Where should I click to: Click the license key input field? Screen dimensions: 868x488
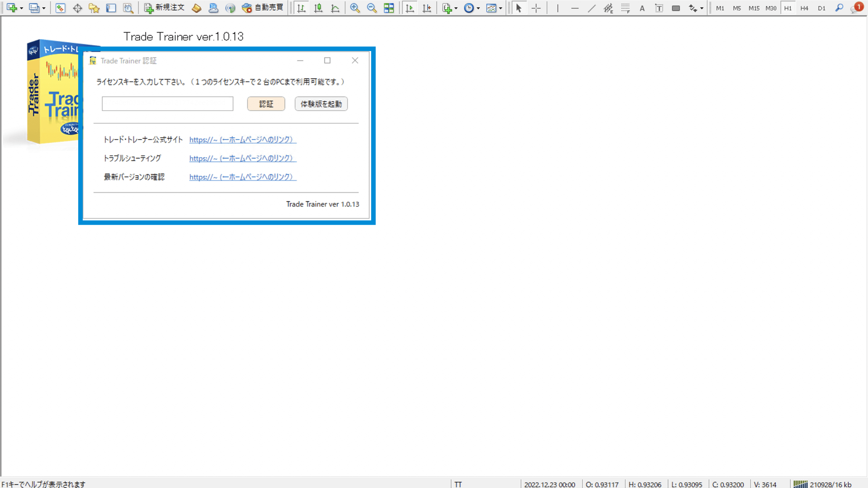pos(167,104)
